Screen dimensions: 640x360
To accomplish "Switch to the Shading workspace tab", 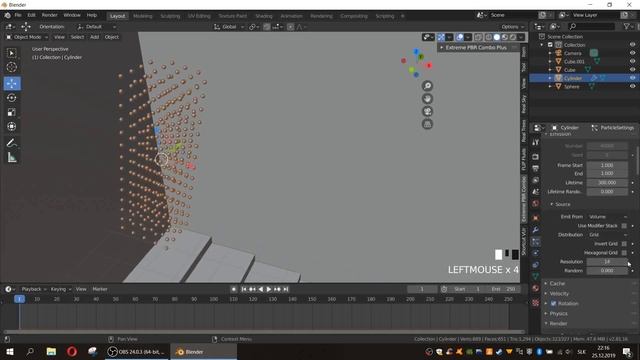I will (x=264, y=16).
